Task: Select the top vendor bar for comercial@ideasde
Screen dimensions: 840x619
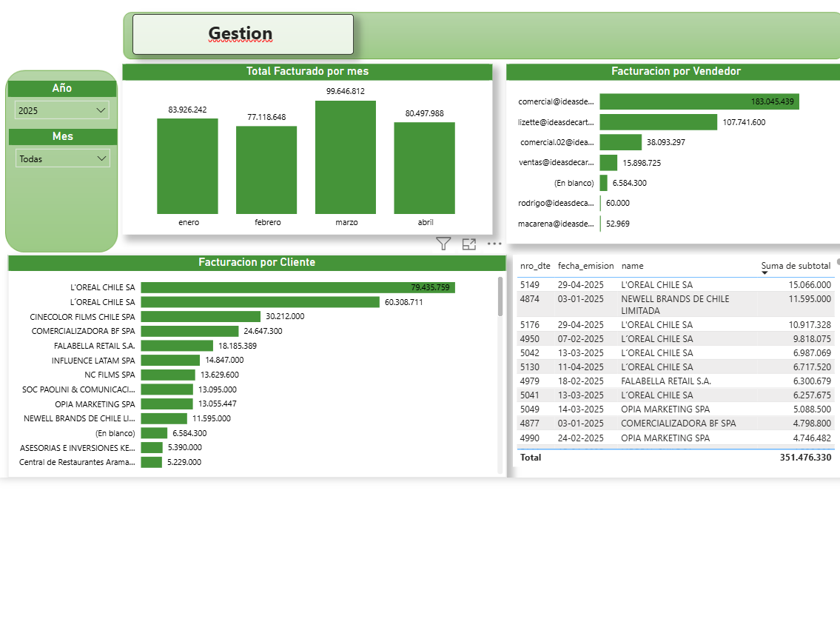Action: click(699, 101)
